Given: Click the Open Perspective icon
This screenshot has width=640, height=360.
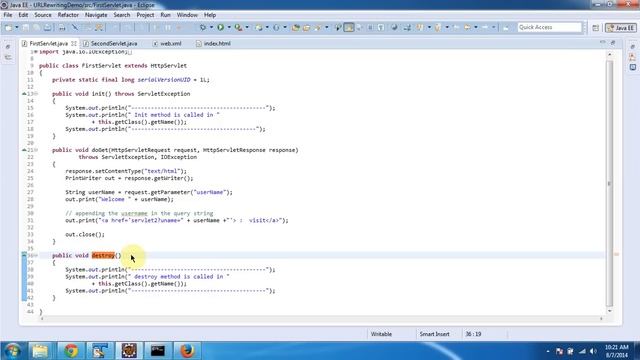Looking at the screenshot, I should pyautogui.click(x=596, y=28).
